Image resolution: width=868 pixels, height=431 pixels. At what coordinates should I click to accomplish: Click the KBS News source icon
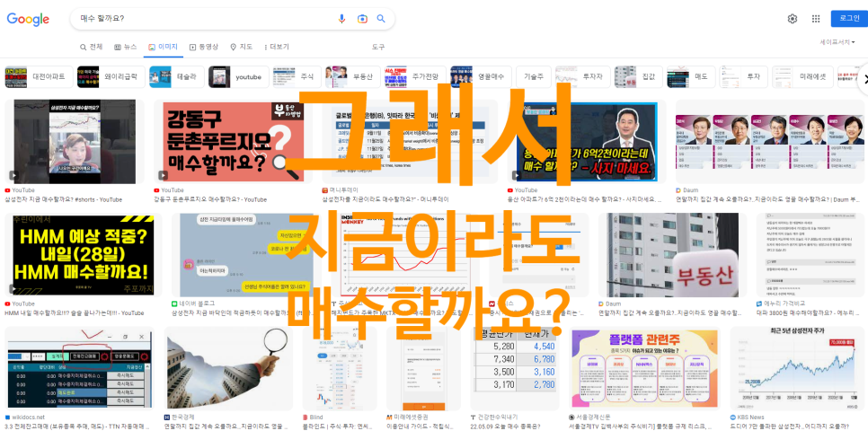733,418
